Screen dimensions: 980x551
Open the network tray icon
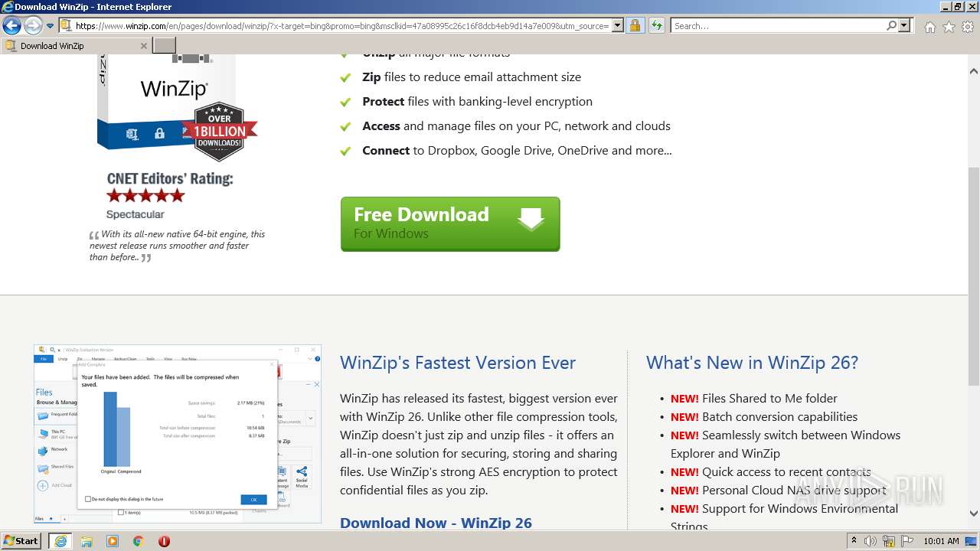click(889, 541)
